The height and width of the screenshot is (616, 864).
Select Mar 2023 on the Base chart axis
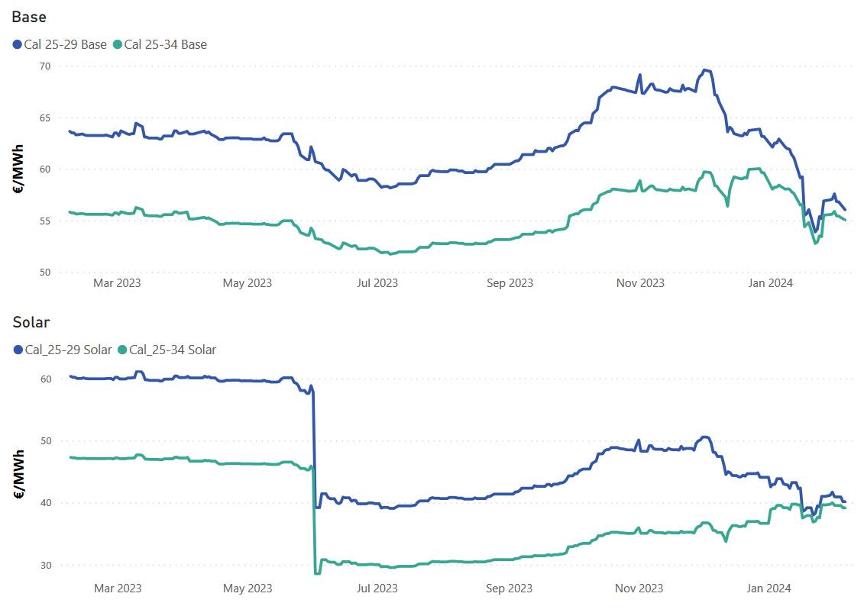point(117,283)
